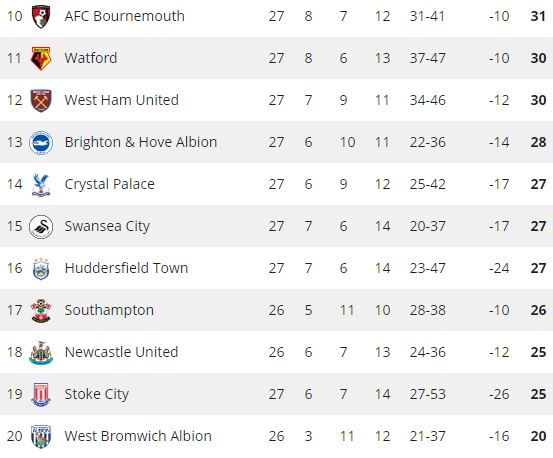Image resolution: width=553 pixels, height=458 pixels.
Task: Open the Crystal Palace team link
Action: pyautogui.click(x=110, y=185)
